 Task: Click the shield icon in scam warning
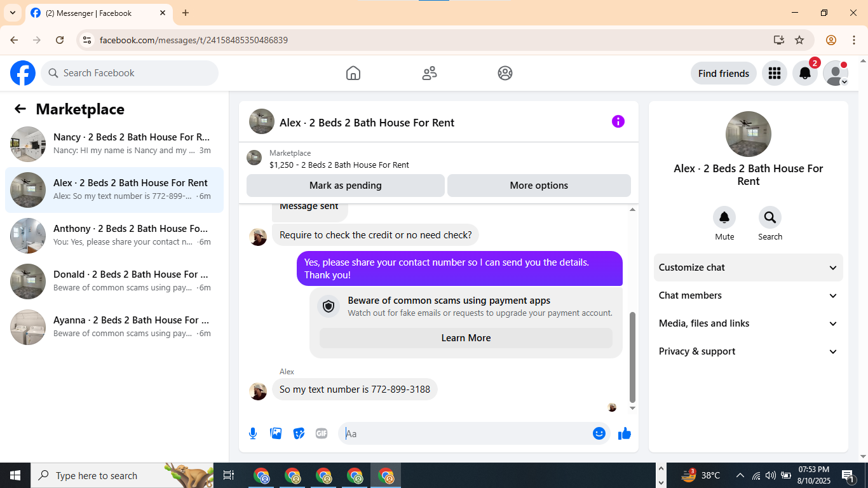pos(329,307)
